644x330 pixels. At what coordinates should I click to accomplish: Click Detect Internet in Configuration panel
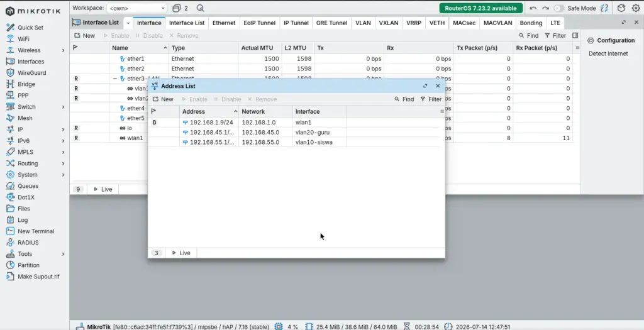(608, 53)
